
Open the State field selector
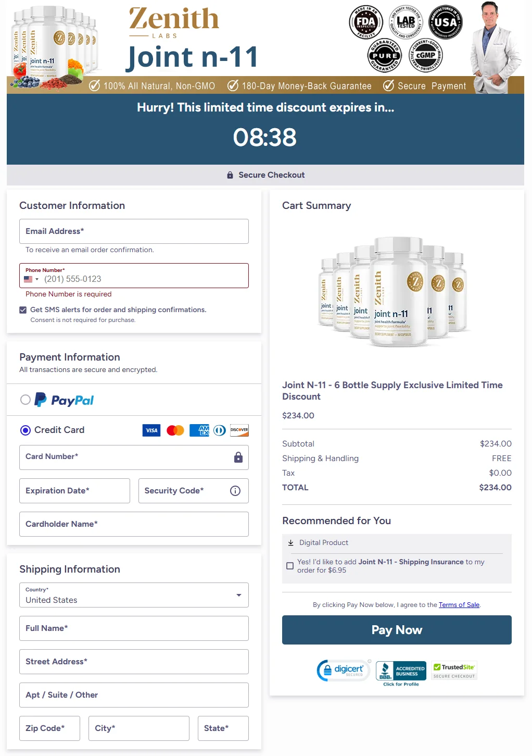tap(223, 728)
